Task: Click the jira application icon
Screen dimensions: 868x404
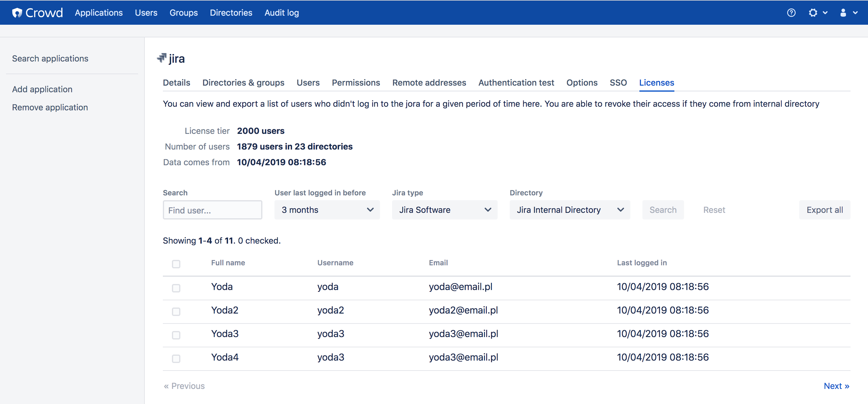Action: 162,58
